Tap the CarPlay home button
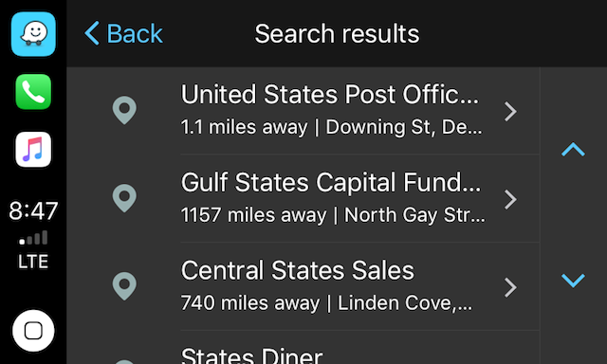607x364 pixels. pos(33,331)
